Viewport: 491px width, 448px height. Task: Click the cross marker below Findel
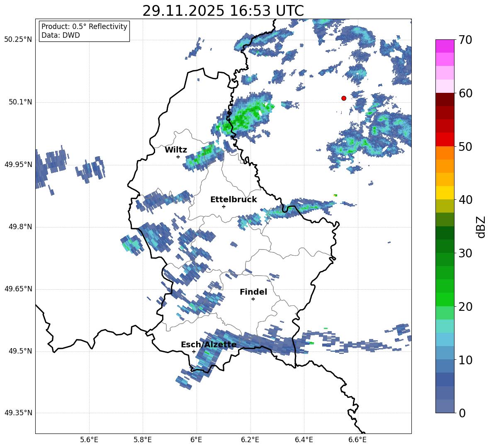253,299
